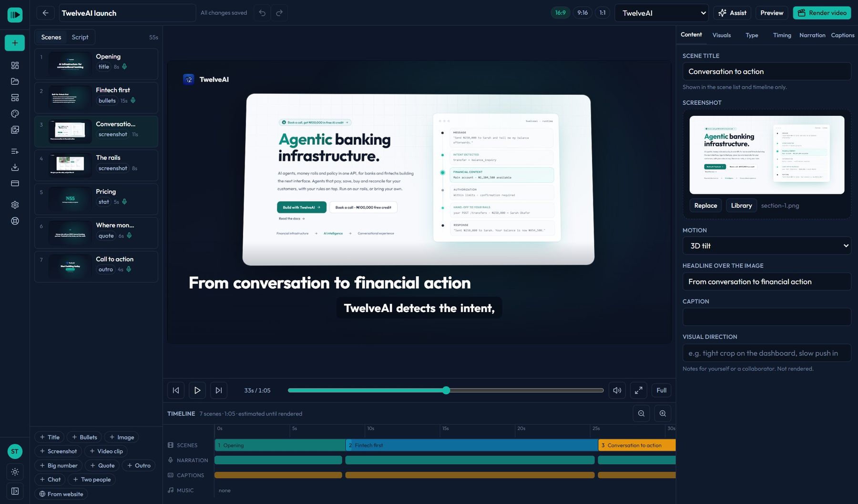Open the screenshot Library
Image resolution: width=858 pixels, height=504 pixels.
[x=741, y=205]
